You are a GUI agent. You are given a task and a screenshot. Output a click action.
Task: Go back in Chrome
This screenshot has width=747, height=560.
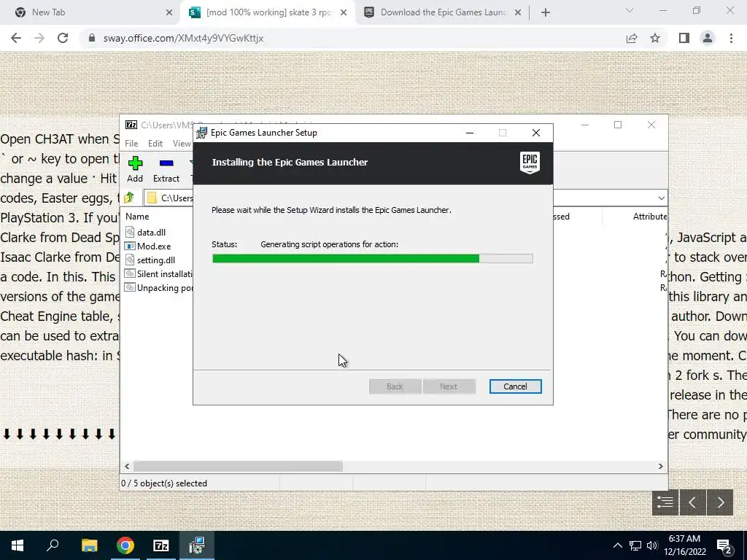click(x=16, y=38)
